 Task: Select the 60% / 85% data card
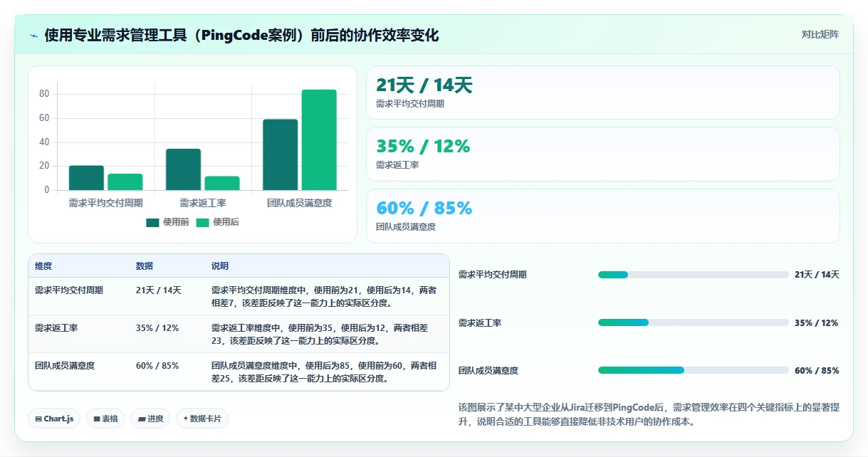click(x=603, y=216)
